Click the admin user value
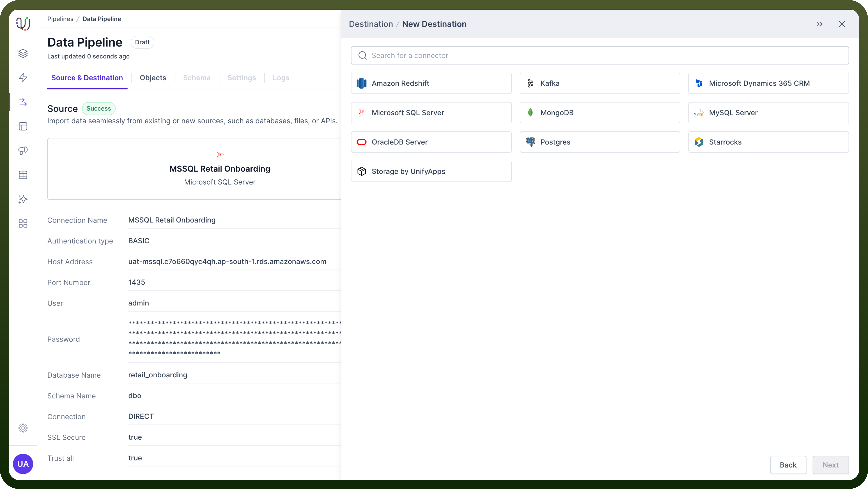868x489 pixels. click(x=138, y=303)
